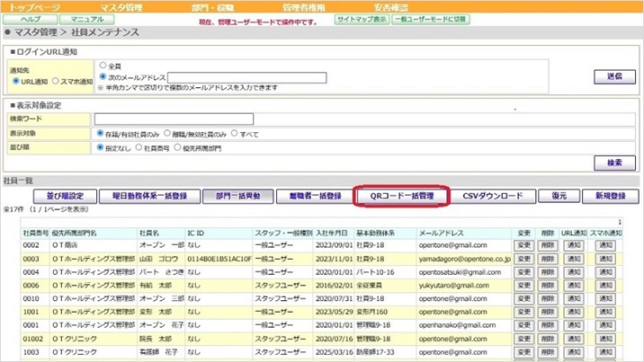Click URL通知 button for employee 0001

(574, 325)
